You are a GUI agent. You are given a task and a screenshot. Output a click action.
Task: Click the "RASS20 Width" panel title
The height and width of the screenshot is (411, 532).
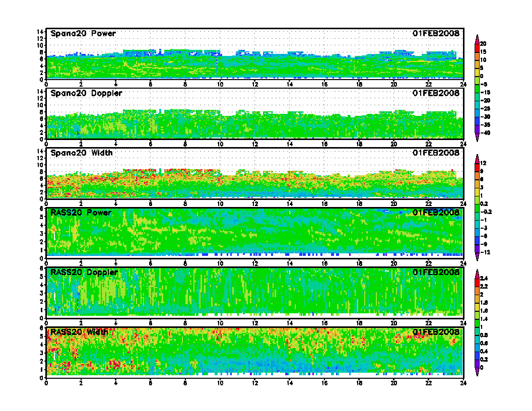click(79, 331)
